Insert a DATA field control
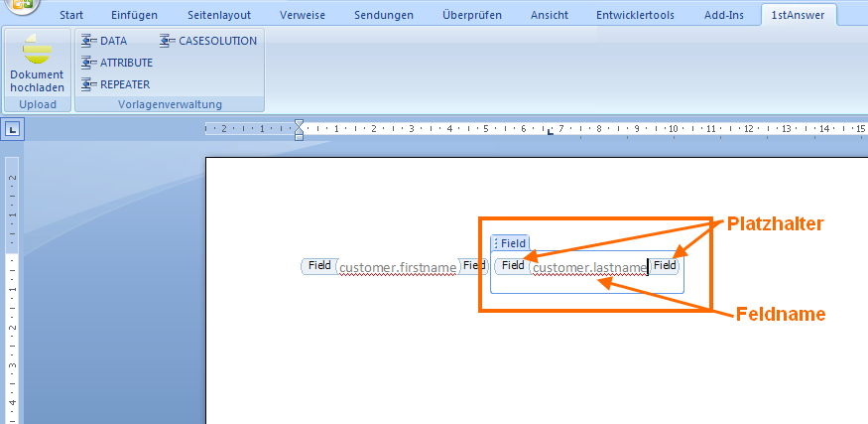Screen dimensions: 868x424 (104, 41)
